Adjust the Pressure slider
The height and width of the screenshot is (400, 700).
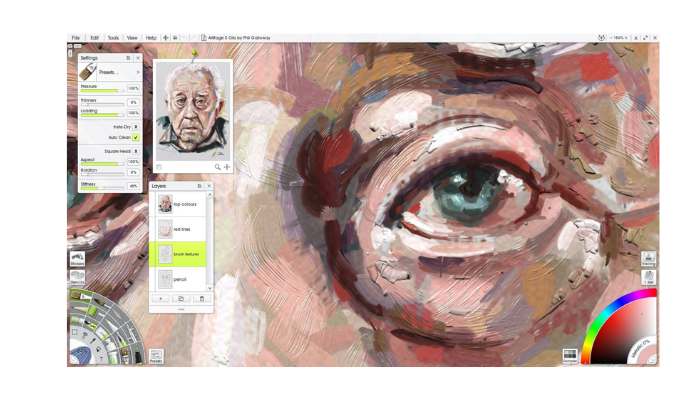point(102,91)
